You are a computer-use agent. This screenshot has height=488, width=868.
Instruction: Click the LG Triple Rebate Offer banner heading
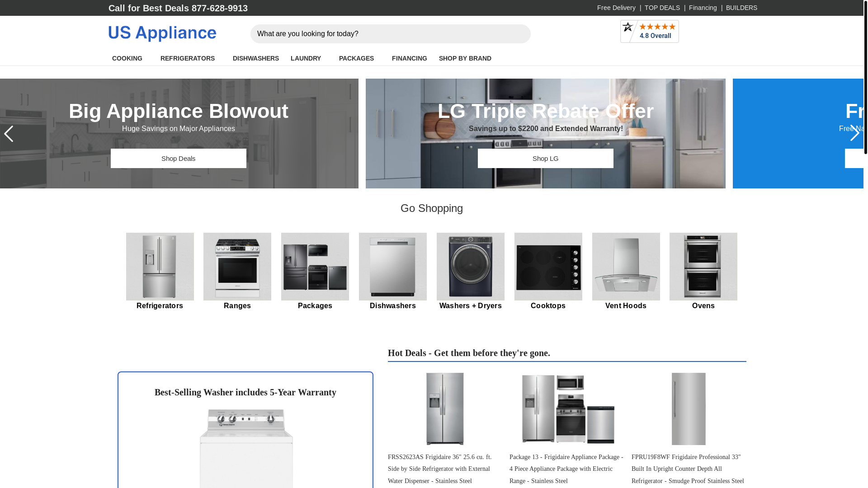tap(546, 111)
